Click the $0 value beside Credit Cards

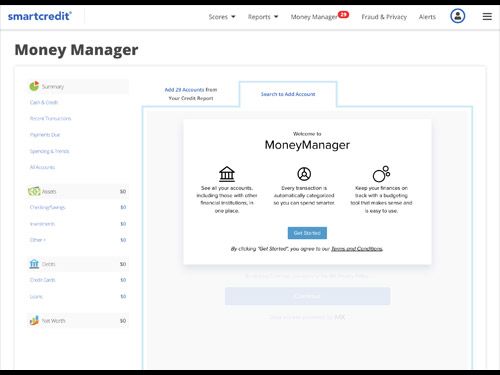(123, 280)
